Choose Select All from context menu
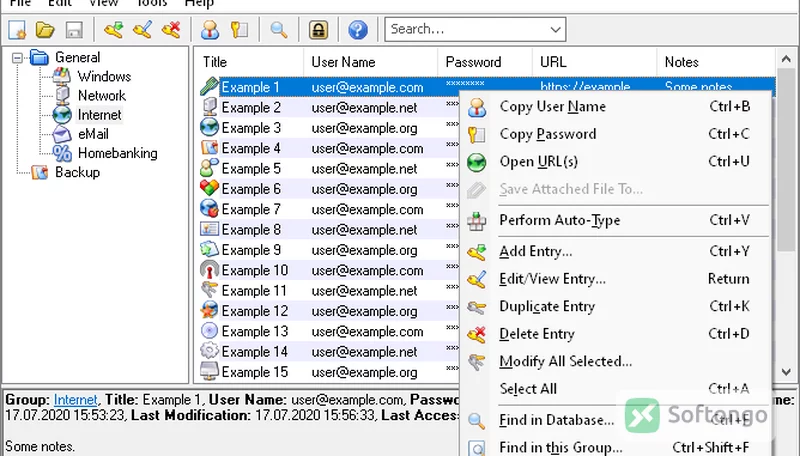 tap(616, 389)
